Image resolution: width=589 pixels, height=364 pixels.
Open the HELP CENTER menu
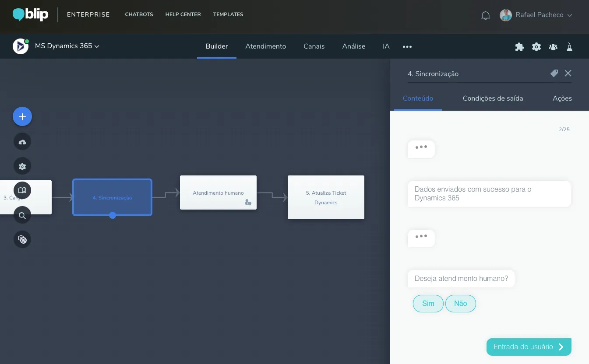click(183, 14)
